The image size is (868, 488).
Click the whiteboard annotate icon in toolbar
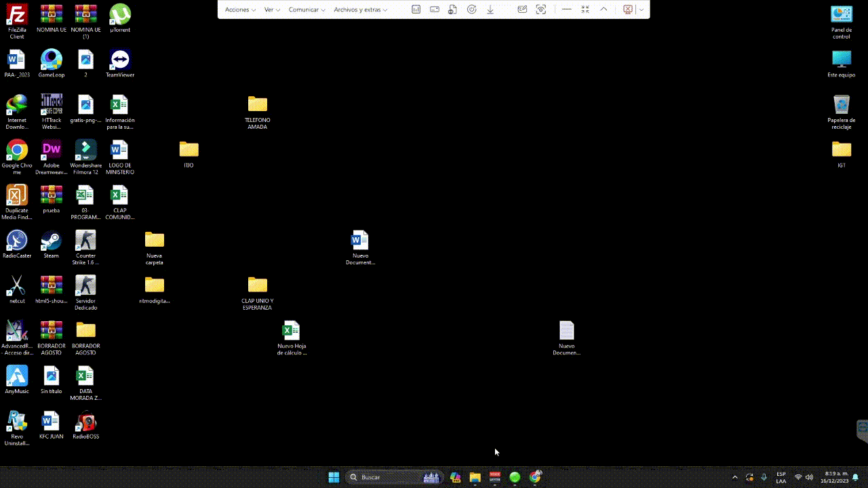(522, 9)
